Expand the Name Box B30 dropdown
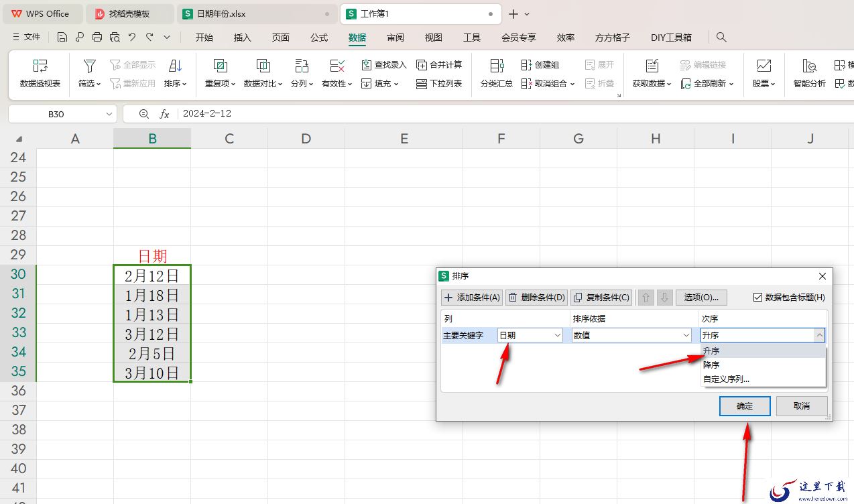The height and width of the screenshot is (504, 854). tap(109, 114)
